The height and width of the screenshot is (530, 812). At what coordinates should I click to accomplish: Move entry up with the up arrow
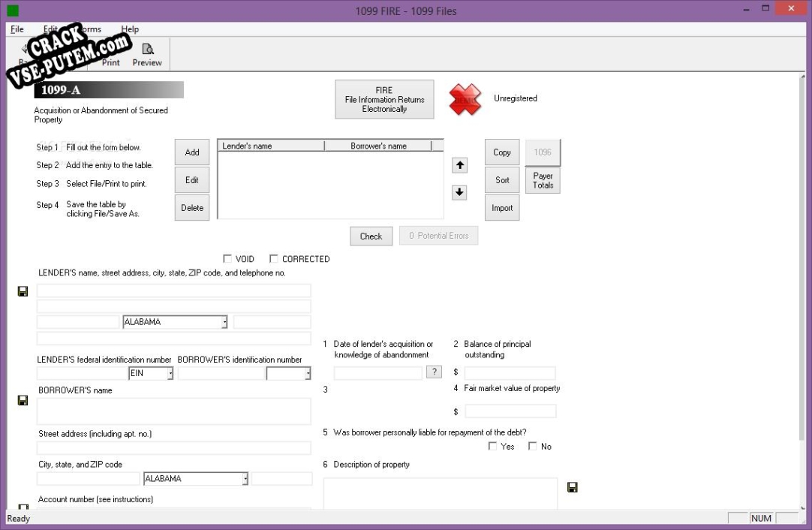pos(459,165)
